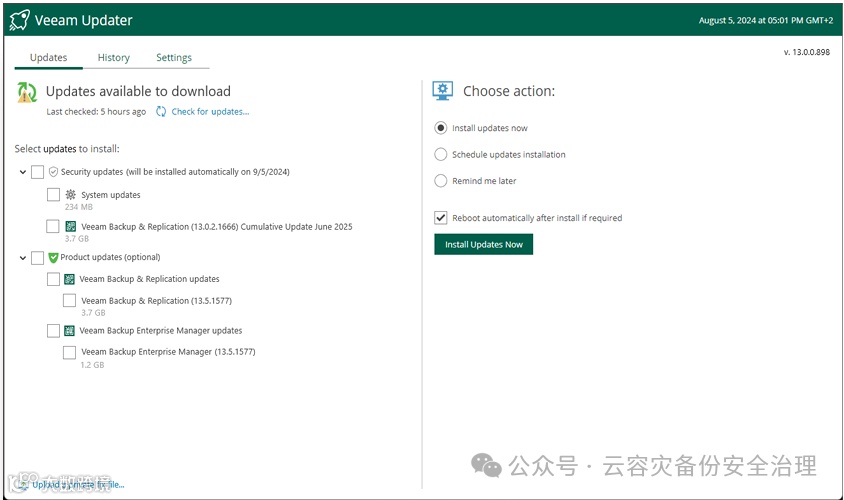844x500 pixels.
Task: Click the refresh icon beside Check for updates
Action: point(161,111)
